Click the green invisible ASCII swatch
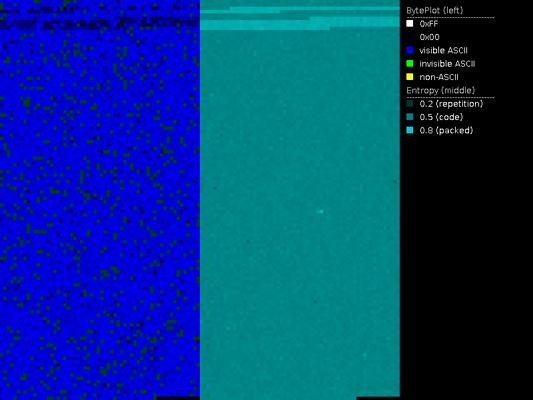Screen dimensions: 533x400 (410, 64)
